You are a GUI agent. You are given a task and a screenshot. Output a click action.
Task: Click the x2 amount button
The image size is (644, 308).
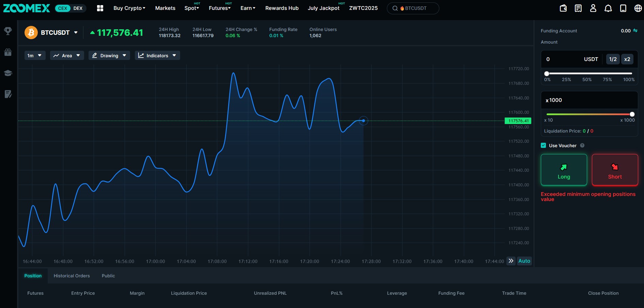pos(627,59)
